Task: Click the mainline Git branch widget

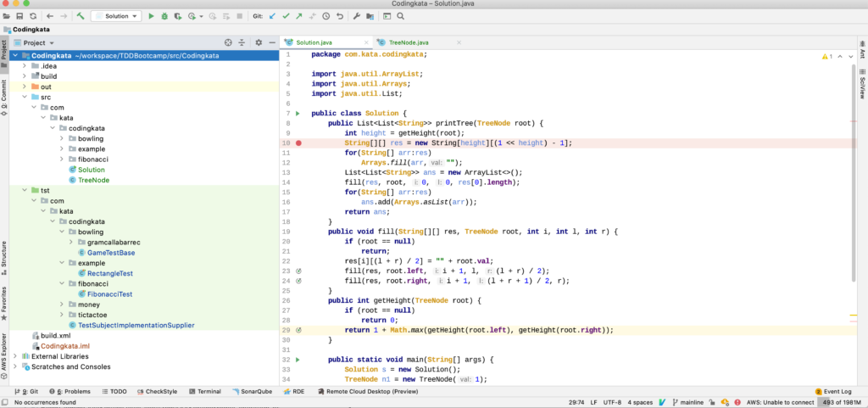Action: (688, 402)
